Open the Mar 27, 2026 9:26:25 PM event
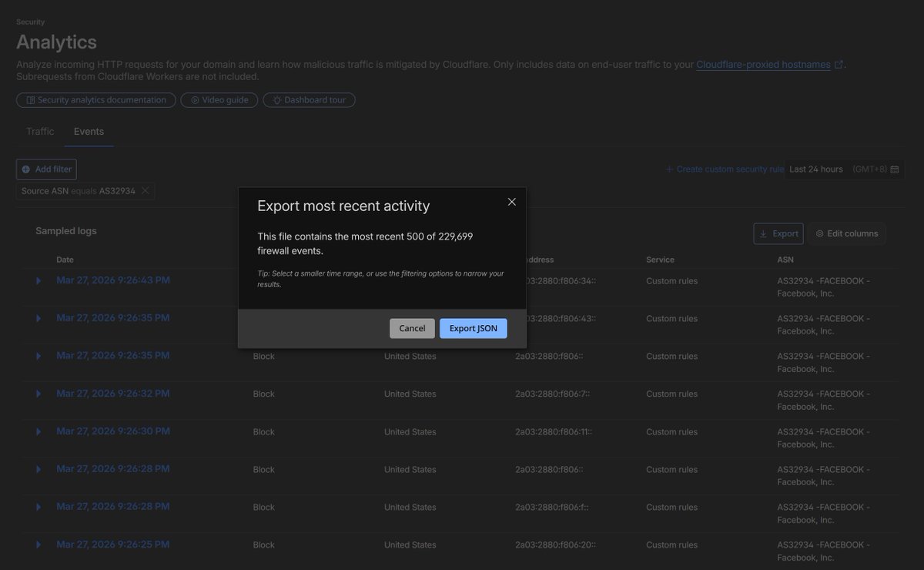 (113, 545)
